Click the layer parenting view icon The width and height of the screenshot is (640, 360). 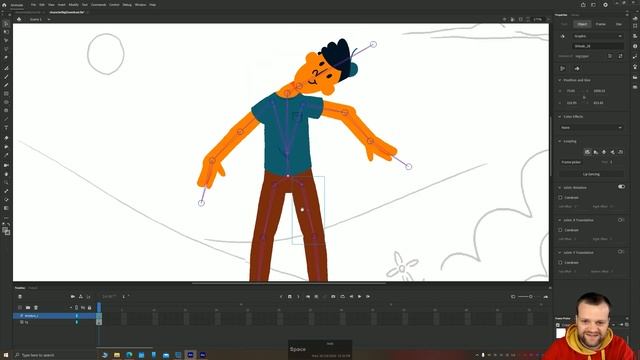pos(81,297)
